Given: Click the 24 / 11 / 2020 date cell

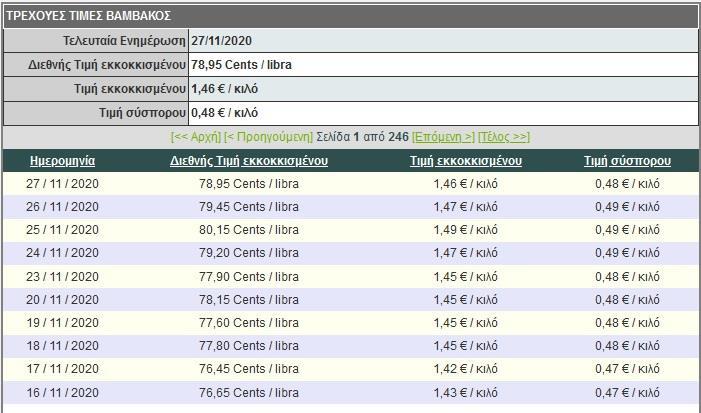Looking at the screenshot, I should point(63,253).
